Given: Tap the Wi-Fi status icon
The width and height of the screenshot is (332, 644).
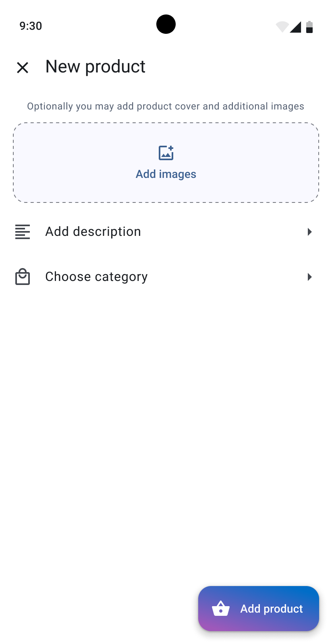Looking at the screenshot, I should pyautogui.click(x=282, y=27).
